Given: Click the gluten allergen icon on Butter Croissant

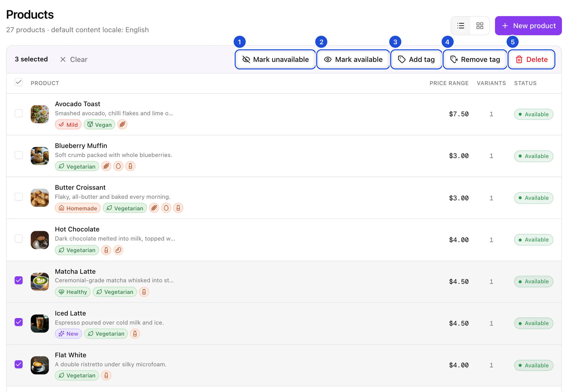Looking at the screenshot, I should pyautogui.click(x=154, y=208).
